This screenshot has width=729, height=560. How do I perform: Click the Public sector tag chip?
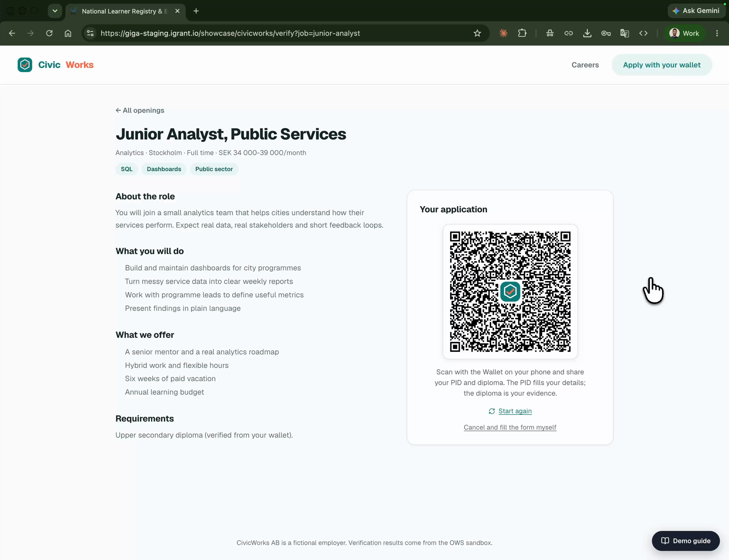214,169
